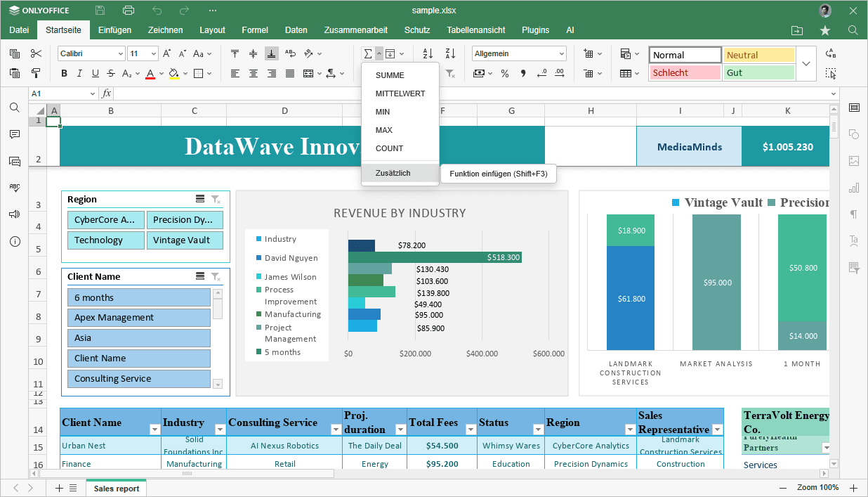
Task: Open the Industry column filter dropdown
Action: 219,430
